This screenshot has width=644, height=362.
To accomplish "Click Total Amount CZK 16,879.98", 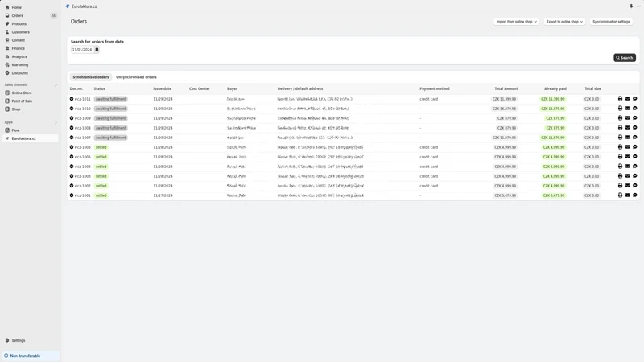I will pyautogui.click(x=505, y=109).
